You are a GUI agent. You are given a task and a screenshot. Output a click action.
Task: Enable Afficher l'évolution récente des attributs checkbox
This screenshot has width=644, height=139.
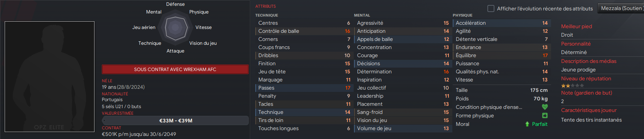(x=491, y=8)
